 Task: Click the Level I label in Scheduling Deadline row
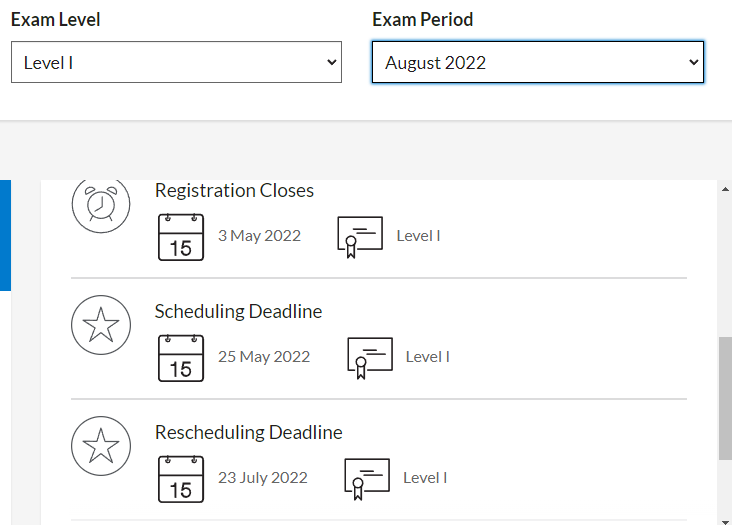[x=427, y=357]
